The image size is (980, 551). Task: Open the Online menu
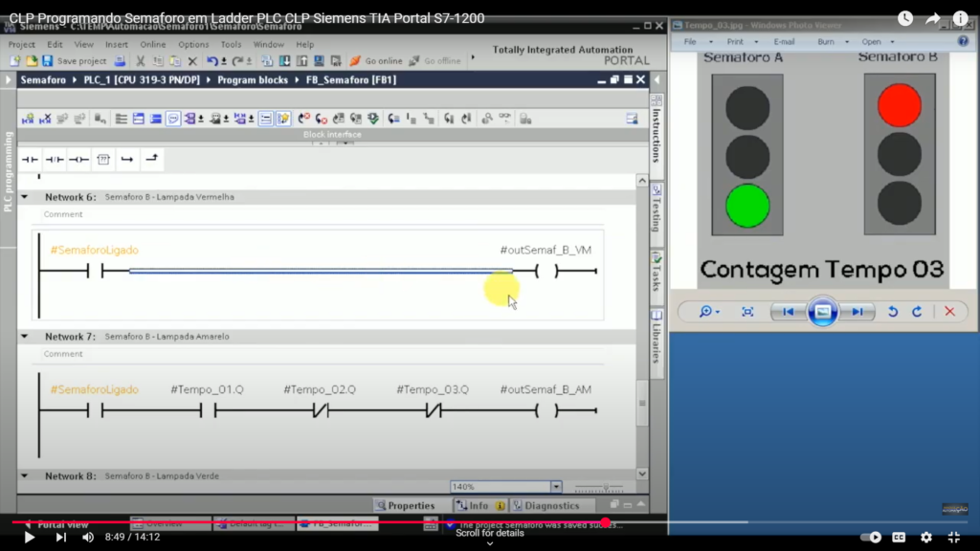click(x=153, y=44)
